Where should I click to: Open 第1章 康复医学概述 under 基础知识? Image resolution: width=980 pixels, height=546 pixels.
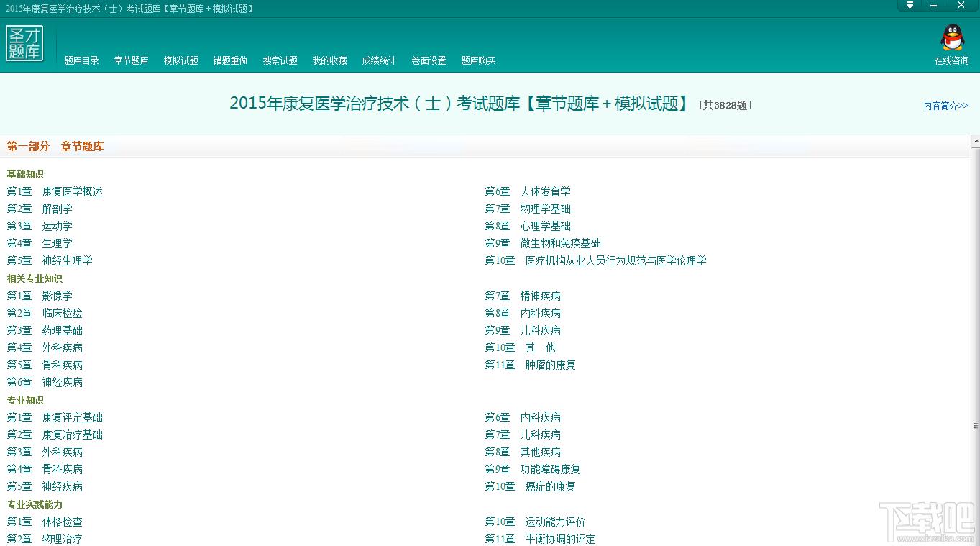(55, 191)
